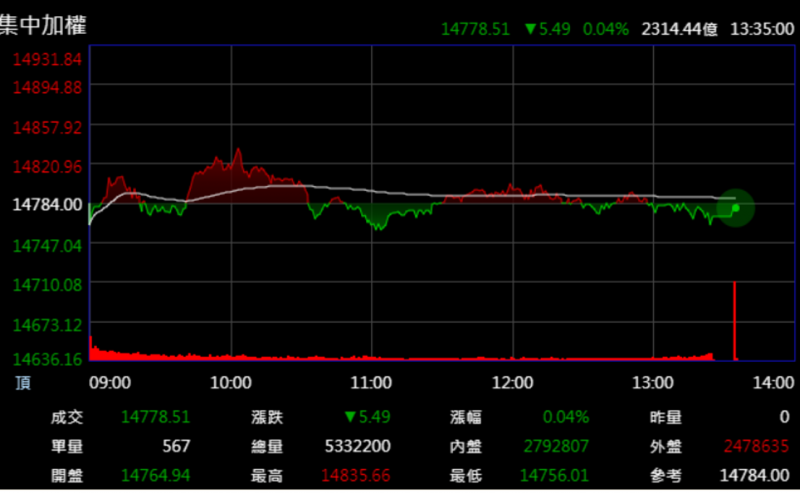
Task: Click the 09:00 time axis label
Action: (x=110, y=382)
